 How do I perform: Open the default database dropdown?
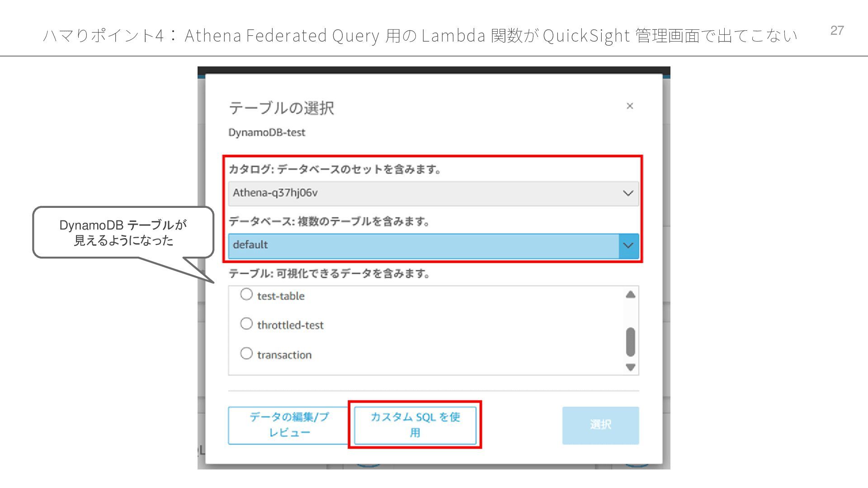(423, 245)
